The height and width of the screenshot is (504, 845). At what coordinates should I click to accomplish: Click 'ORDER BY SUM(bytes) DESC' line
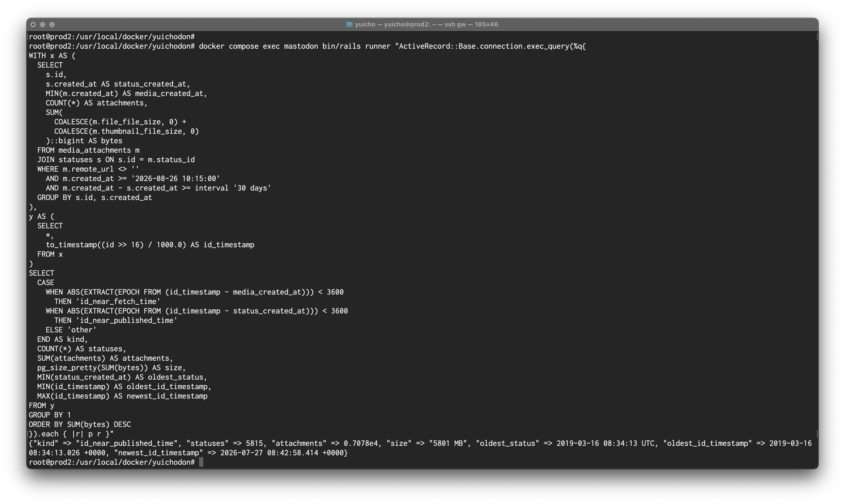click(80, 425)
